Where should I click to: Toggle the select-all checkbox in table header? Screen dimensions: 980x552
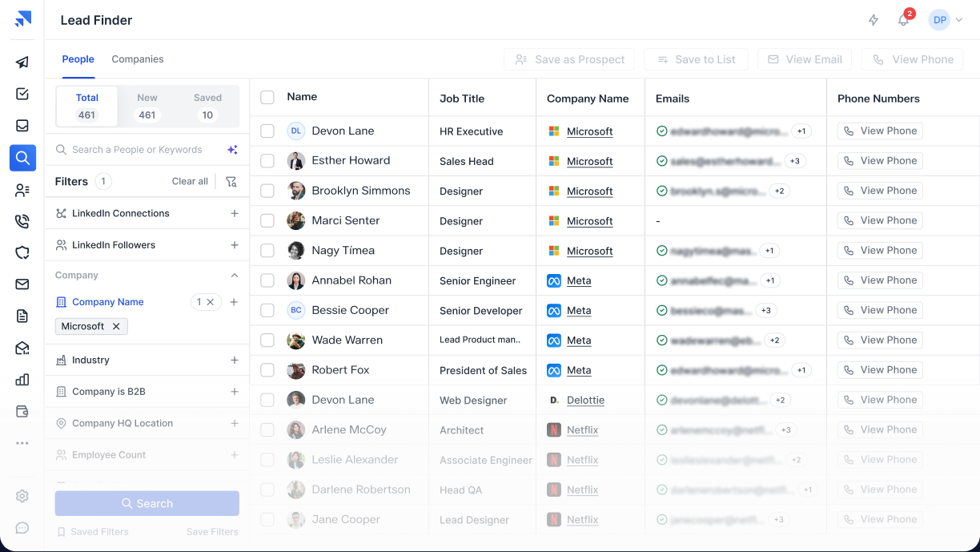tap(267, 97)
